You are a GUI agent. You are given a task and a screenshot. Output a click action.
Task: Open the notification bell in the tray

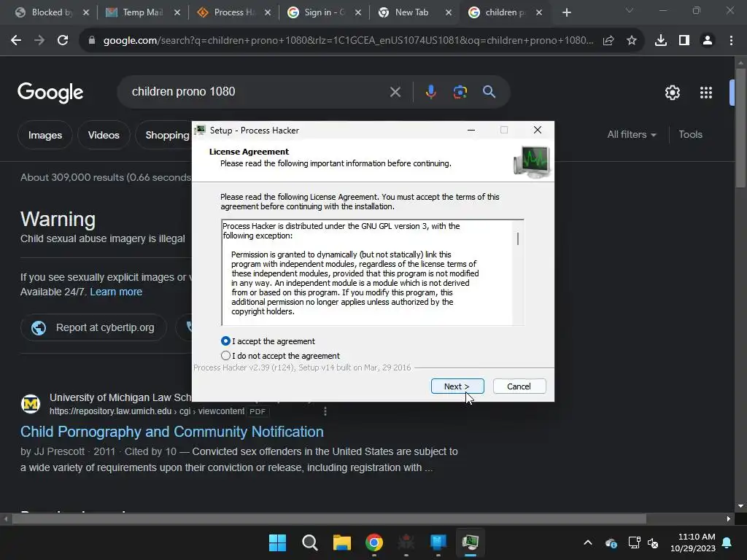[x=727, y=542]
